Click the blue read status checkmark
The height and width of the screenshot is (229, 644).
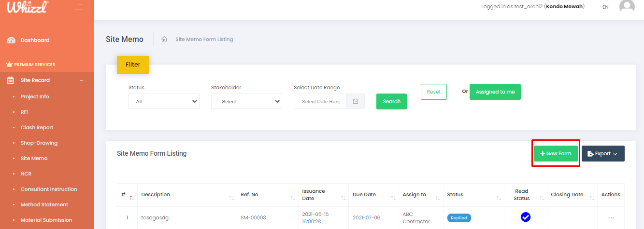525,217
